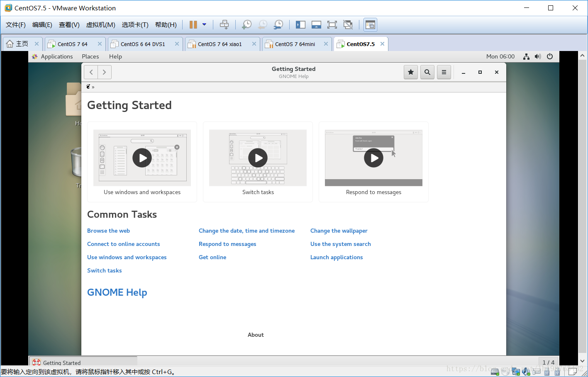Open the 选项卡(T) menu
Image resolution: width=588 pixels, height=377 pixels.
[x=135, y=25]
